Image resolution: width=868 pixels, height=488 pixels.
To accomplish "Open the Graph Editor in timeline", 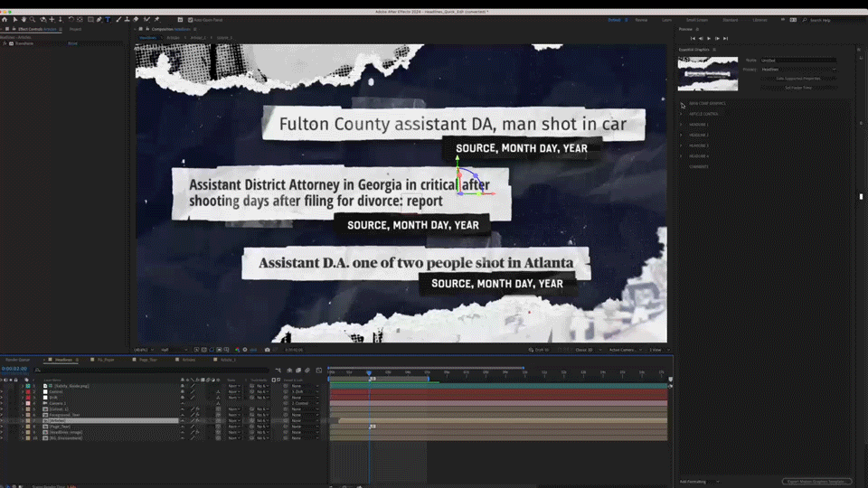I will [x=319, y=371].
